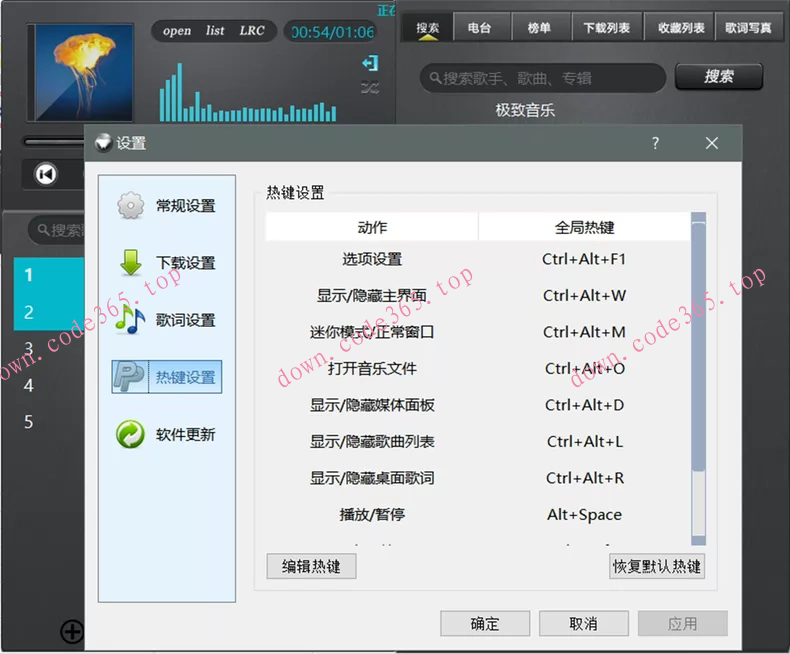Select the 显示/隐藏主界面 hotkey row
This screenshot has width=790, height=654.
point(478,295)
